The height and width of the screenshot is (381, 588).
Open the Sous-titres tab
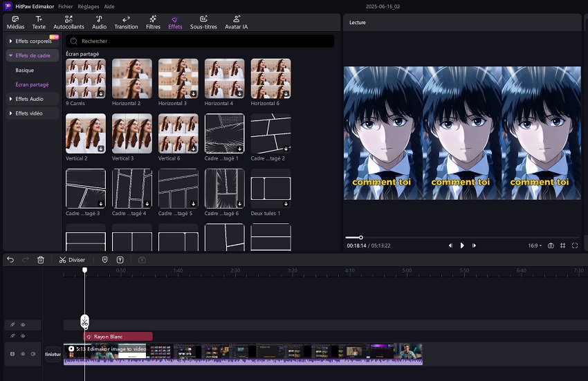coord(203,23)
